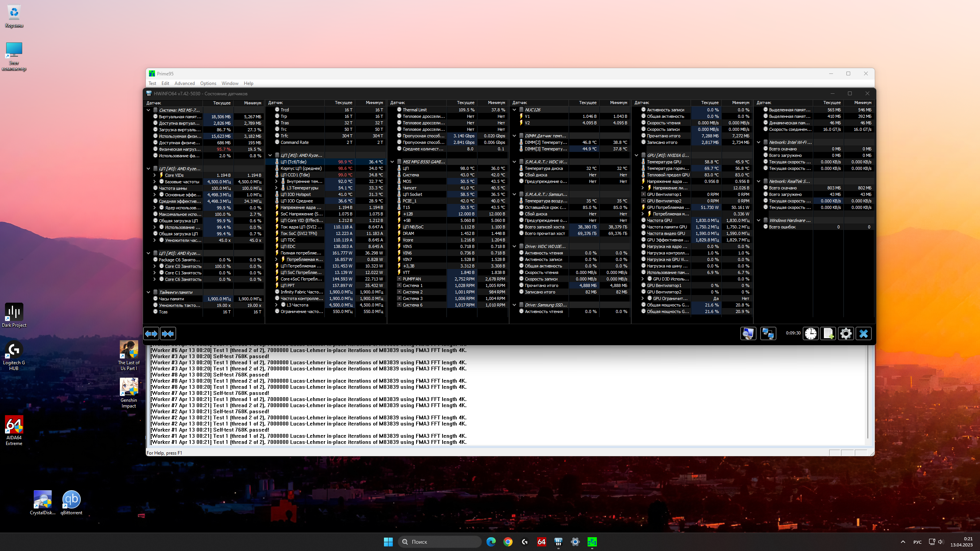Collapse the GPU [#0]: NVIDIA group

coord(637,155)
